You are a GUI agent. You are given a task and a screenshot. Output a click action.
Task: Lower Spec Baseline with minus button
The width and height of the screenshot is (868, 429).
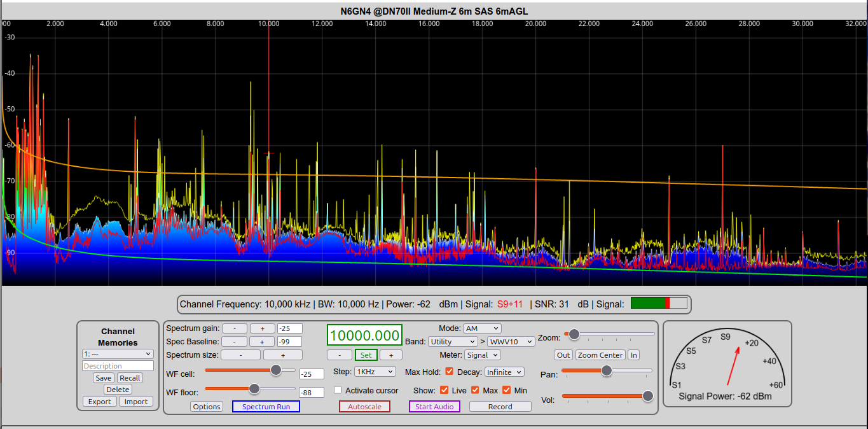point(235,342)
